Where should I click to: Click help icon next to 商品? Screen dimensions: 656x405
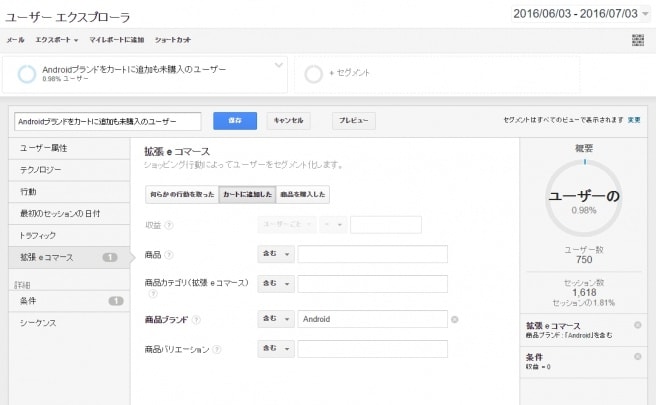tap(169, 254)
